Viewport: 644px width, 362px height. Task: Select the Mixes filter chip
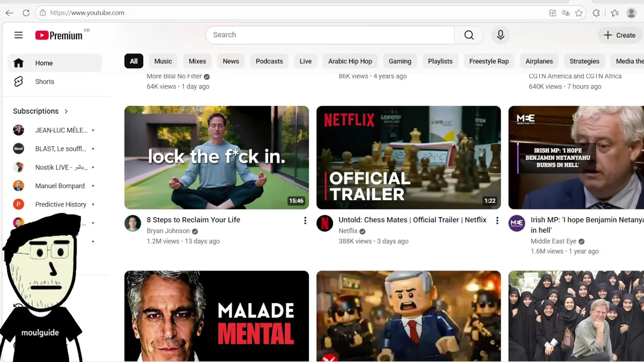pyautogui.click(x=197, y=61)
